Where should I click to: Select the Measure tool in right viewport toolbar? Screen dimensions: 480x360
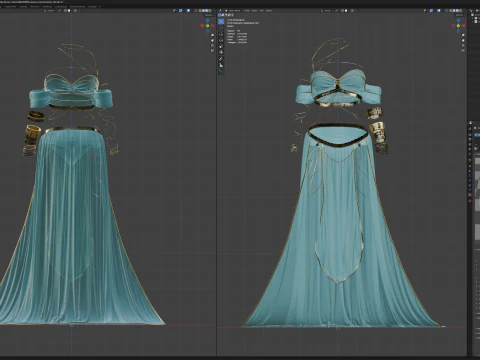221,65
